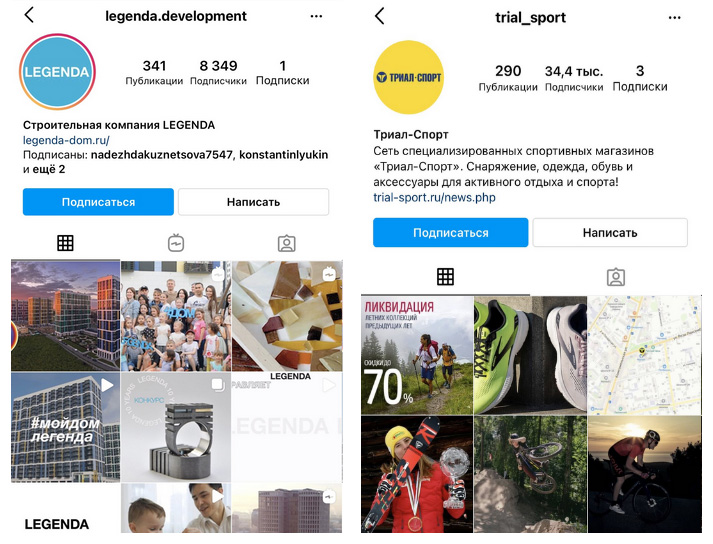
Task: Open more options menu for trial_sport
Action: click(674, 18)
